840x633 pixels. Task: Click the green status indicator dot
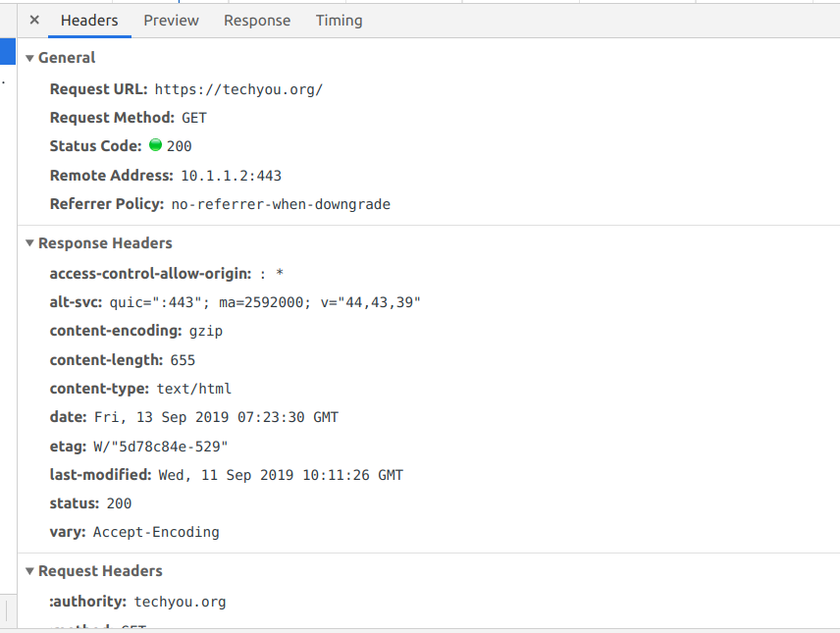[x=156, y=145]
